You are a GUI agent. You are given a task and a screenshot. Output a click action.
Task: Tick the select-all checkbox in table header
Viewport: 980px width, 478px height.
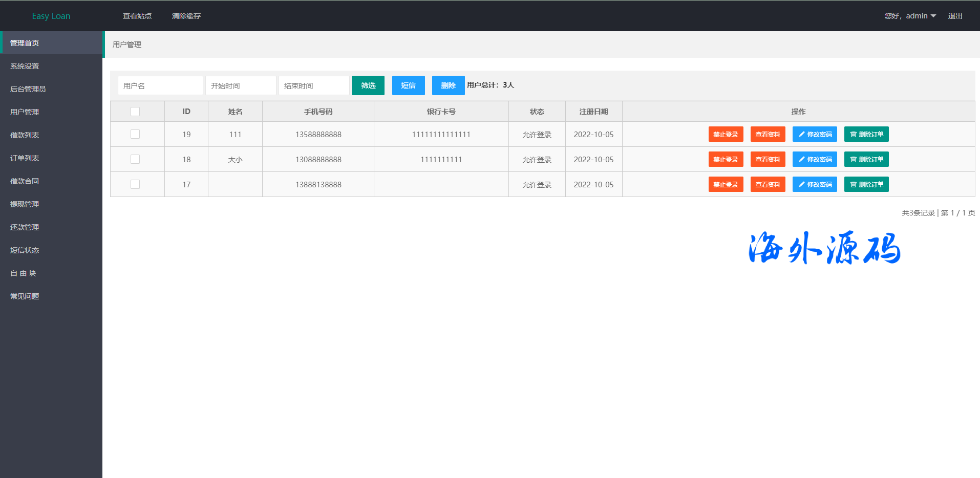tap(135, 112)
